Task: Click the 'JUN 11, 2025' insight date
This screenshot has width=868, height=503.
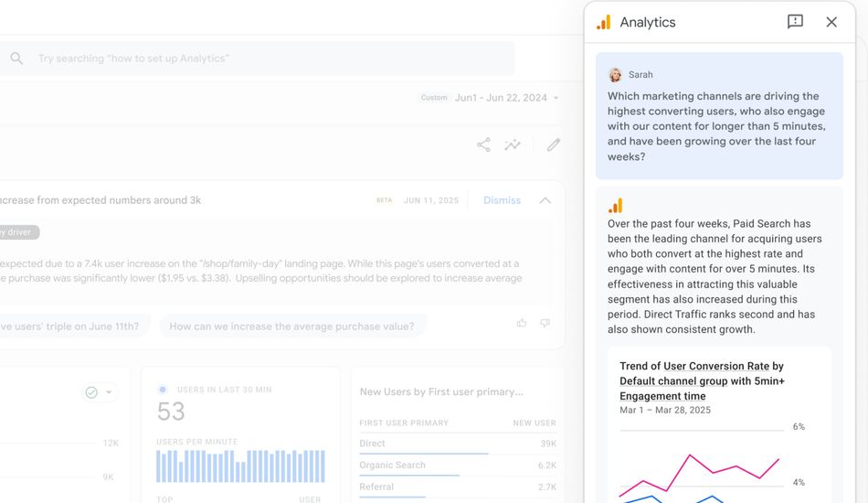Action: pyautogui.click(x=430, y=200)
